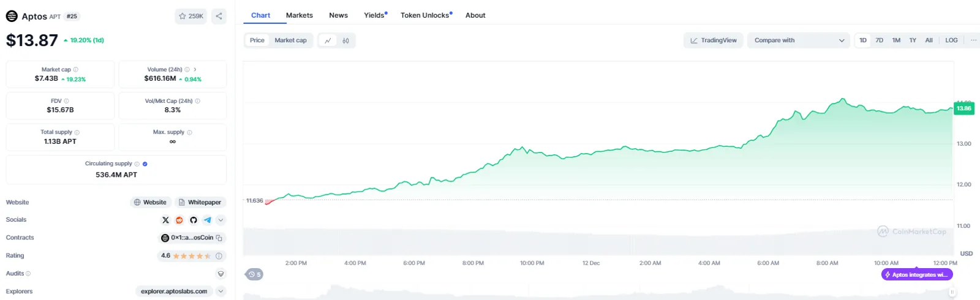The width and height of the screenshot is (980, 300).
Task: Open Aptos Reddit social icon
Action: click(179, 220)
